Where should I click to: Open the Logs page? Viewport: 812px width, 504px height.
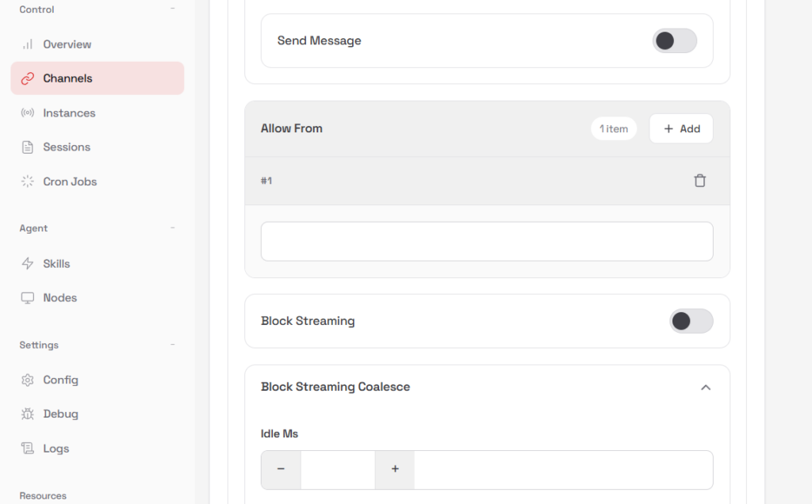56,449
